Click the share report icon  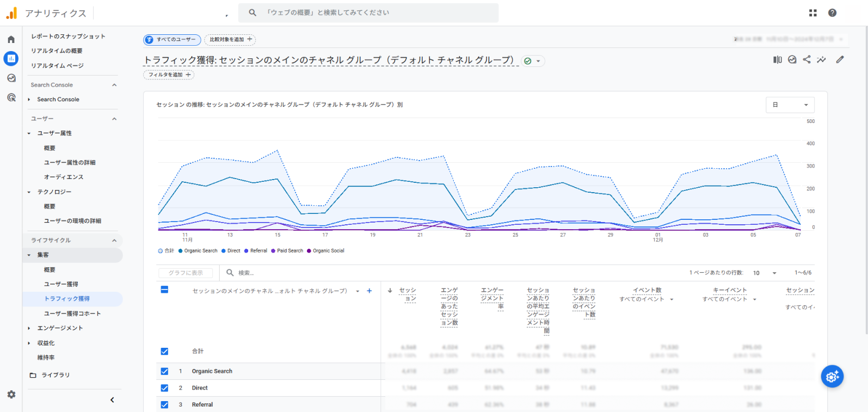(807, 60)
